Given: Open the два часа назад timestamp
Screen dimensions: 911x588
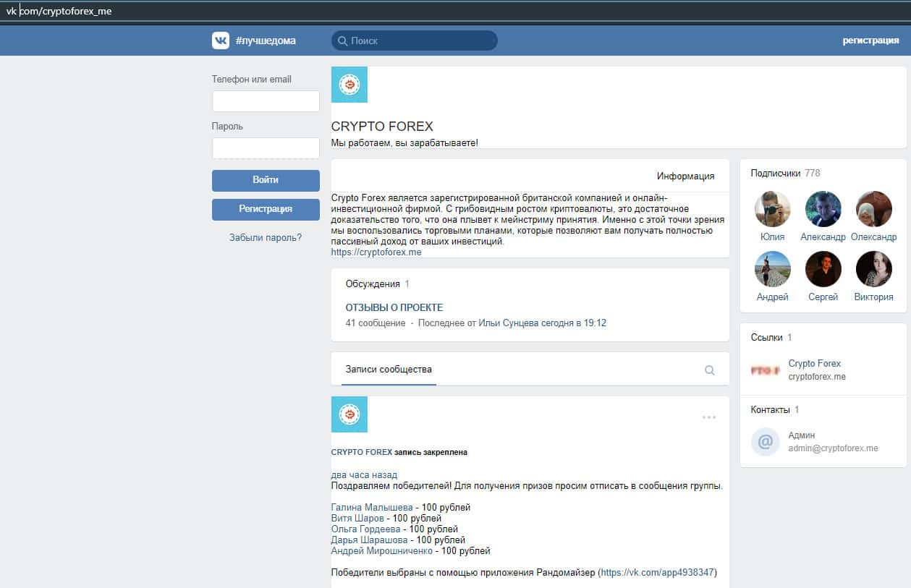Looking at the screenshot, I should [x=364, y=475].
